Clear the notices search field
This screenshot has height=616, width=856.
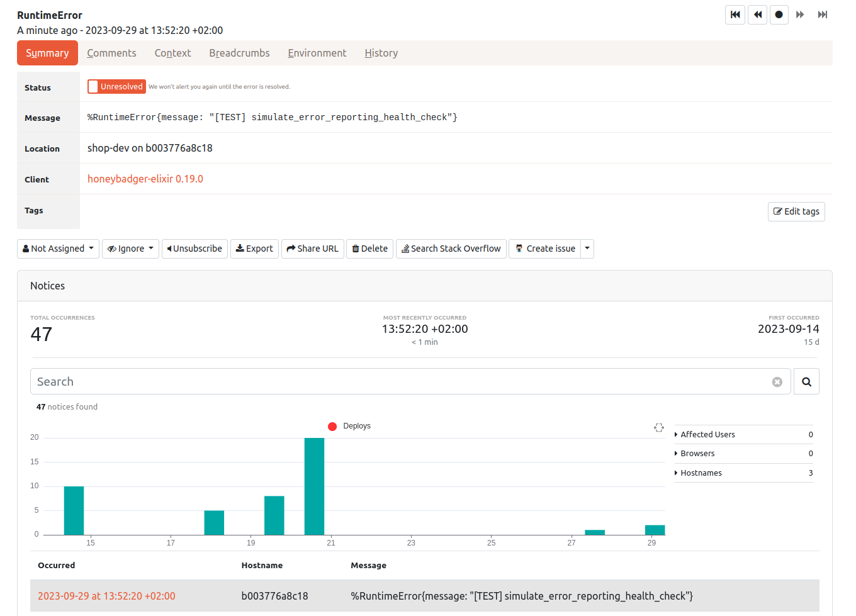click(x=777, y=382)
